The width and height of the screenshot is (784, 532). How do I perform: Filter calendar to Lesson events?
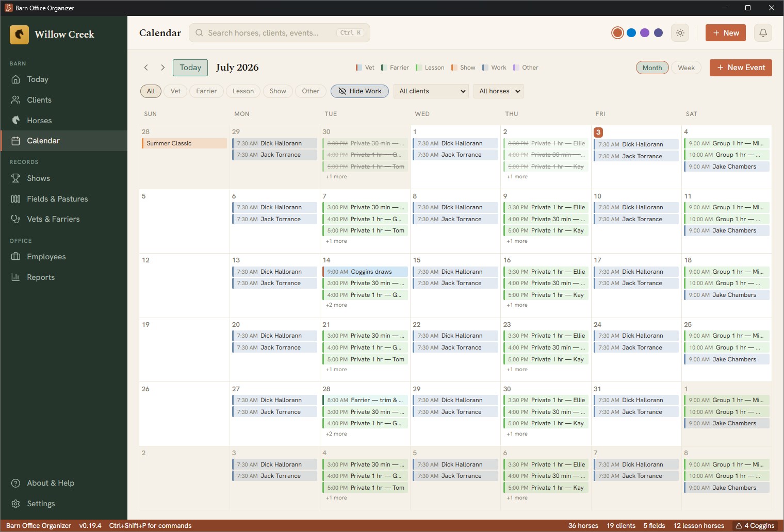point(243,91)
